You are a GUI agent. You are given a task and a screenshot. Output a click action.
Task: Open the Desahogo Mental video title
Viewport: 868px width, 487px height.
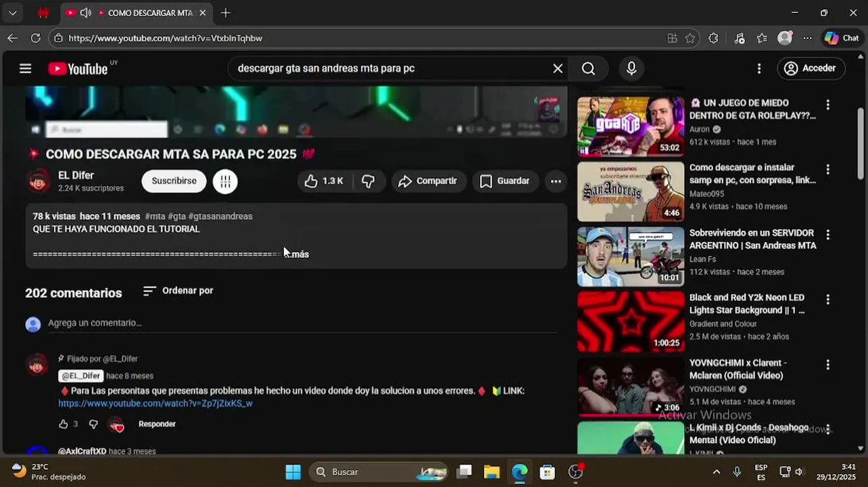tap(749, 434)
